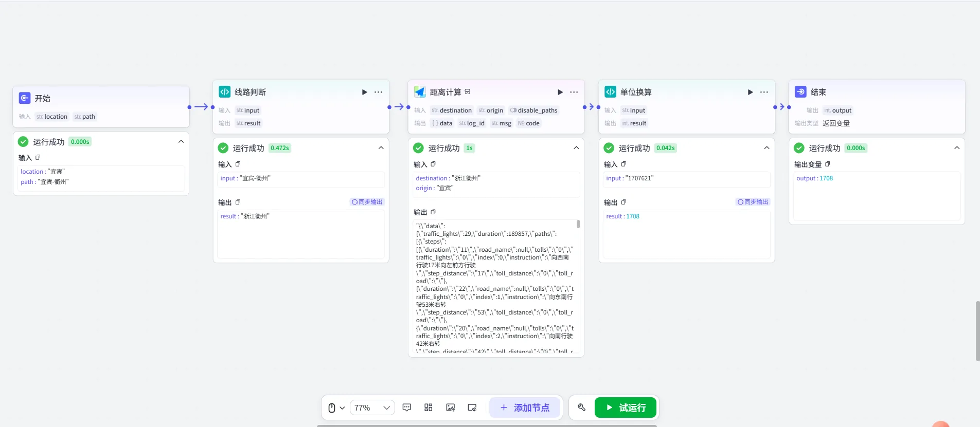Image resolution: width=980 pixels, height=427 pixels.
Task: Click the small icon beside 距离计算 title
Action: click(x=468, y=92)
